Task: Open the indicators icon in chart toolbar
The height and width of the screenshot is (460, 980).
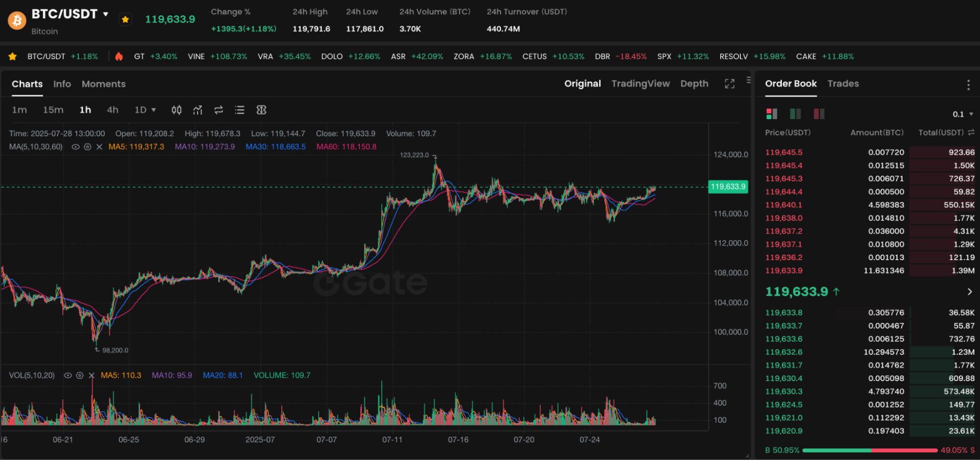Action: (198, 110)
